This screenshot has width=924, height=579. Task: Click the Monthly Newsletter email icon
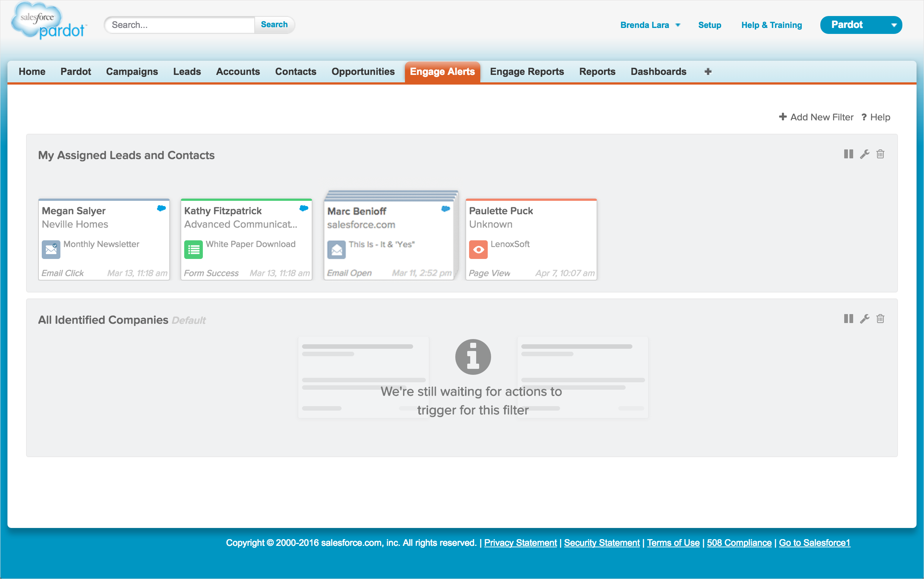click(x=51, y=250)
